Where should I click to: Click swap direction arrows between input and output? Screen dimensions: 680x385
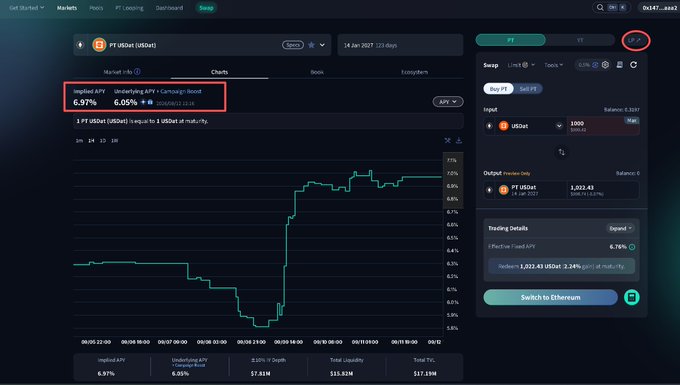tap(562, 152)
